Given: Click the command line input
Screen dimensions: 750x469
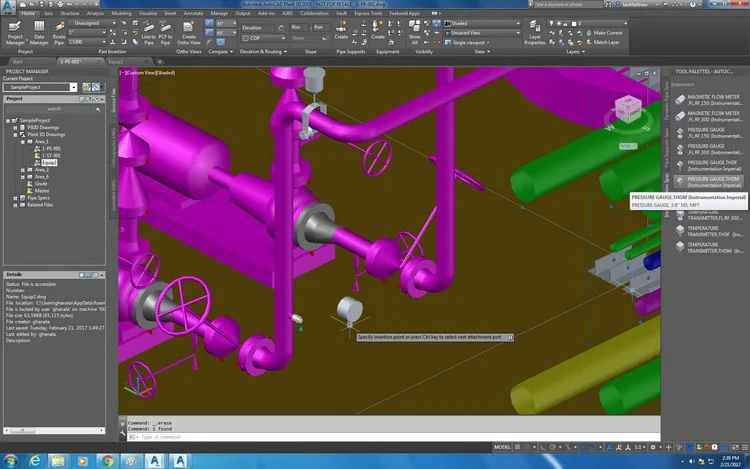Looking at the screenshot, I should (x=393, y=437).
